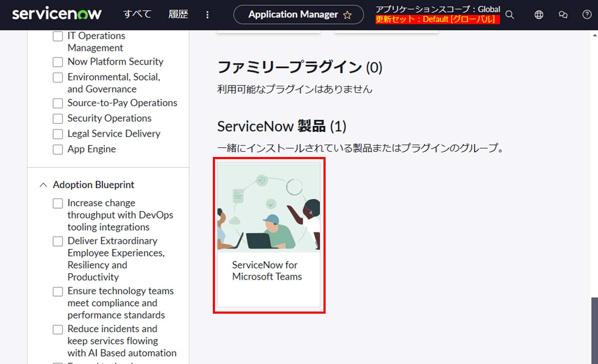Click the scrollbar up arrow
Image resolution: width=598 pixels, height=364 pixels.
point(594,35)
